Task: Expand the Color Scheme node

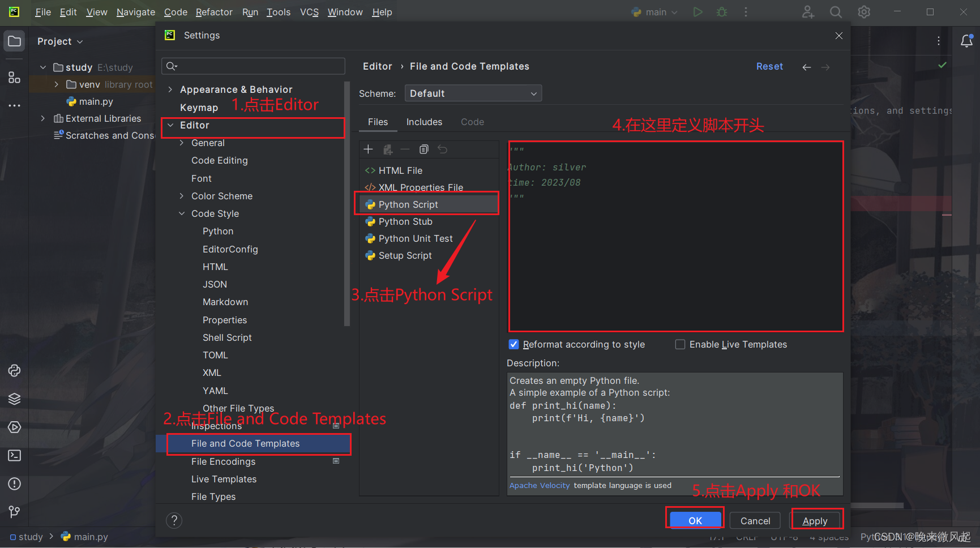Action: tap(182, 196)
